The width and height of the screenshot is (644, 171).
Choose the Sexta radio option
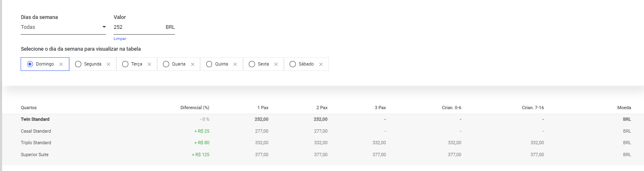click(252, 64)
